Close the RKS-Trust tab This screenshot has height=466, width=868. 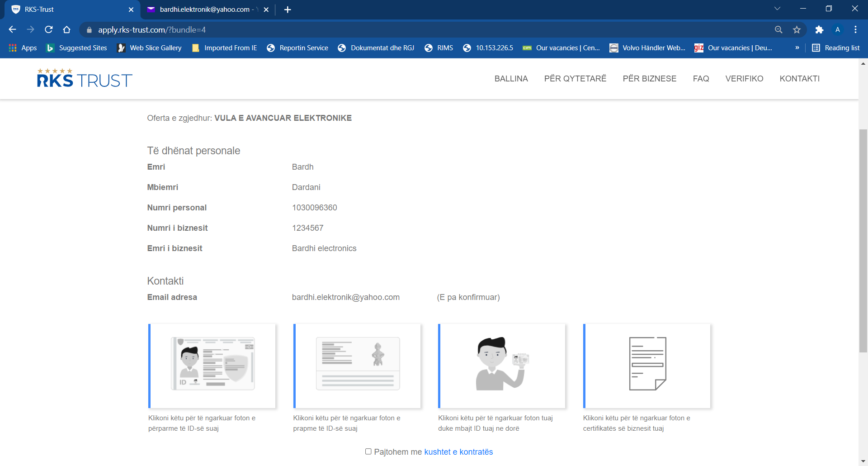(131, 10)
